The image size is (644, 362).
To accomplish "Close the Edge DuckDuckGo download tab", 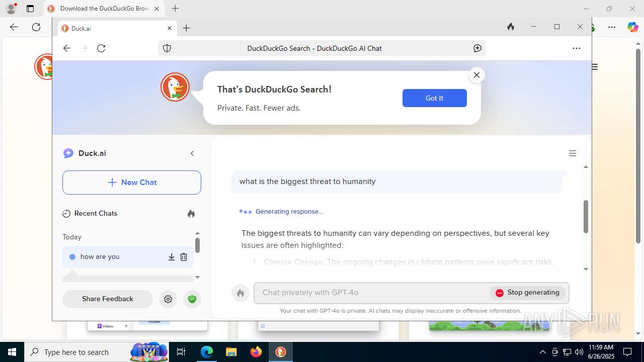I will tap(157, 9).
